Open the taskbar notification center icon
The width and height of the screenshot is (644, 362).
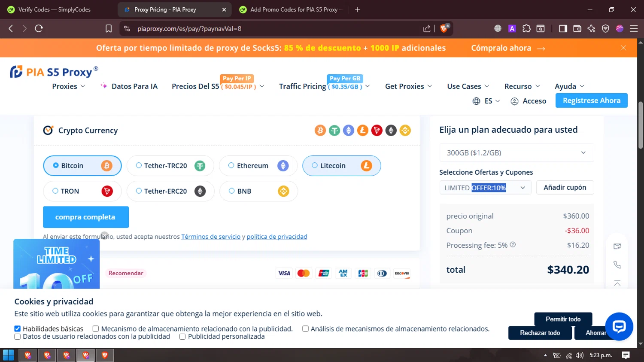(x=626, y=355)
